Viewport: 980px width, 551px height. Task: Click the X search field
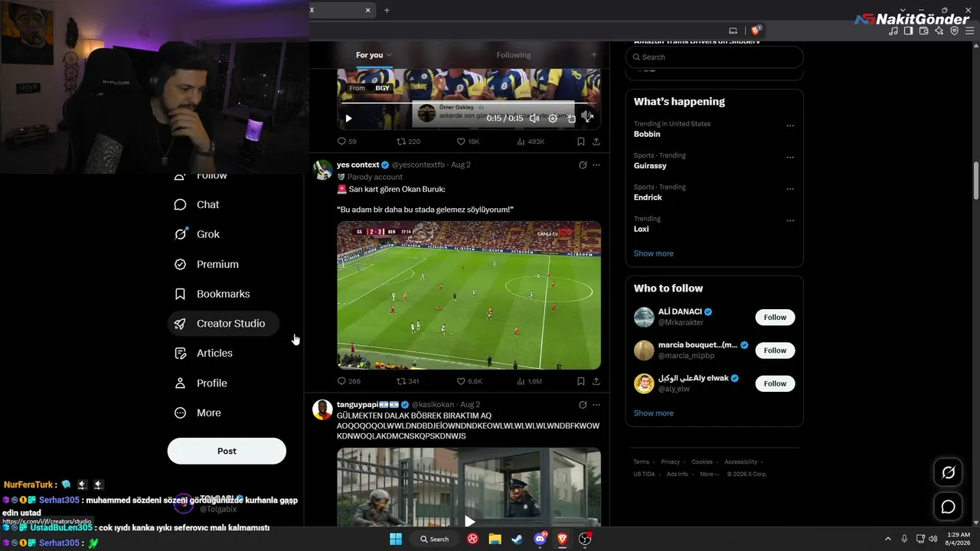714,57
